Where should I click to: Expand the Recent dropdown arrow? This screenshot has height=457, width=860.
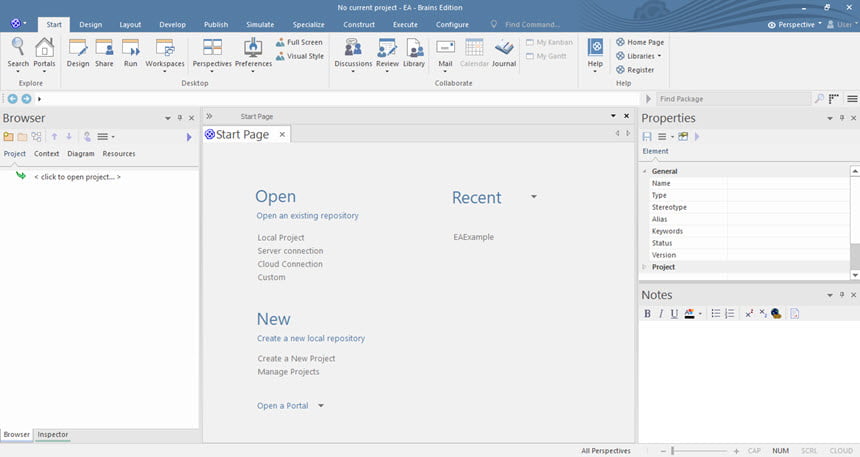(x=534, y=196)
